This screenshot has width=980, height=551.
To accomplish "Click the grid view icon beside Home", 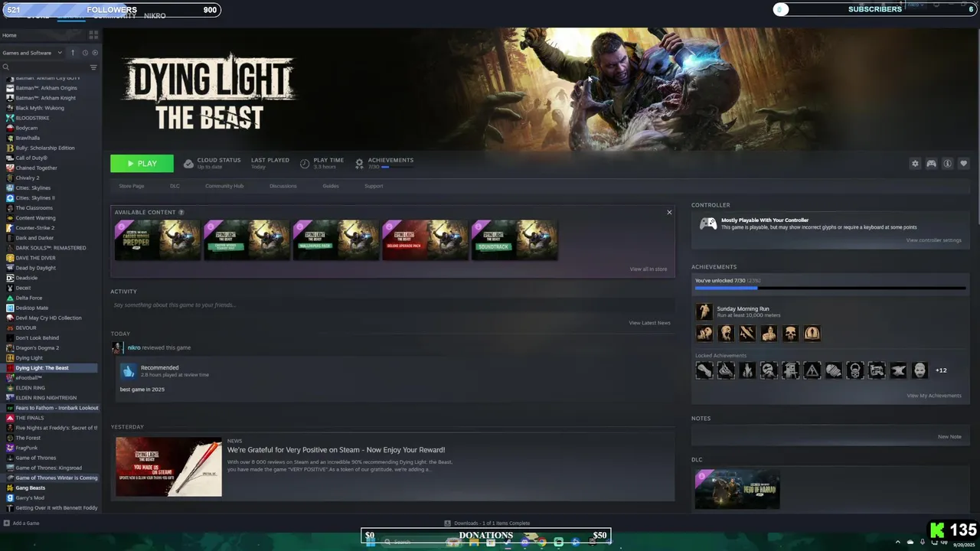I will coord(93,35).
